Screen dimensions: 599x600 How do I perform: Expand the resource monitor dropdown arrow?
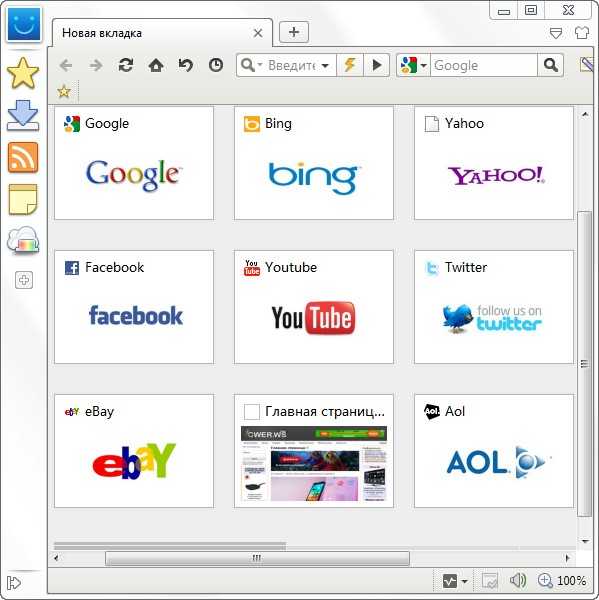465,582
